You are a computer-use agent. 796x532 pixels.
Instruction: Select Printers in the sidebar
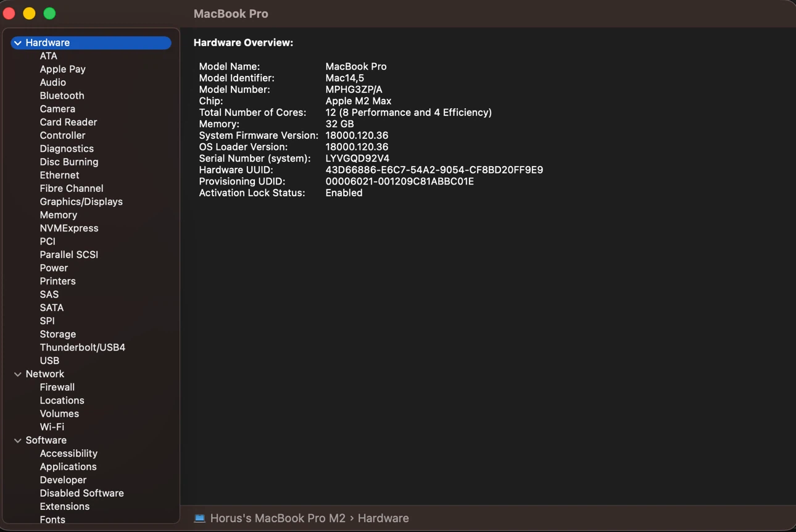click(57, 281)
